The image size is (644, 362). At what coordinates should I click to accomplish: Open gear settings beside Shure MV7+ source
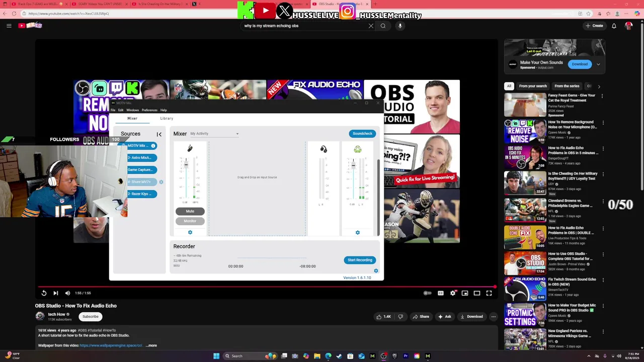coord(161,182)
